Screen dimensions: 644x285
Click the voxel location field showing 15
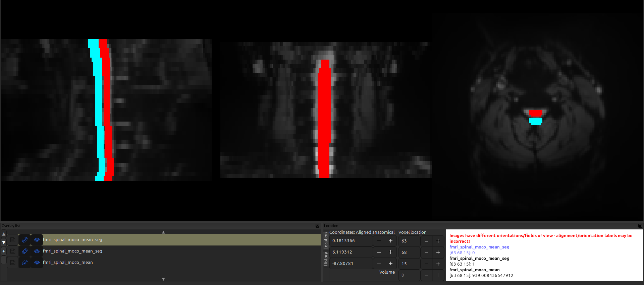click(x=409, y=264)
